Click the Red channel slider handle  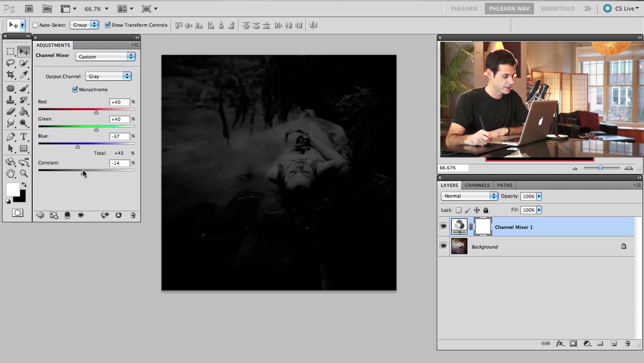96,112
